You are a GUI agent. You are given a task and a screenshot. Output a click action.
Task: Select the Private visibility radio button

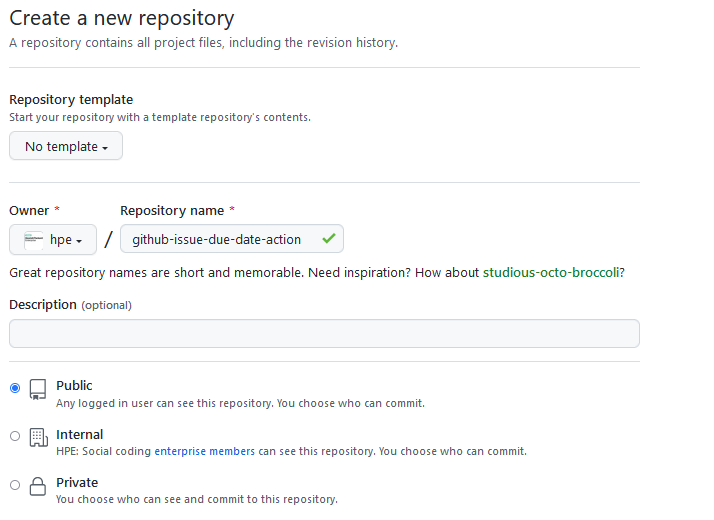[15, 485]
